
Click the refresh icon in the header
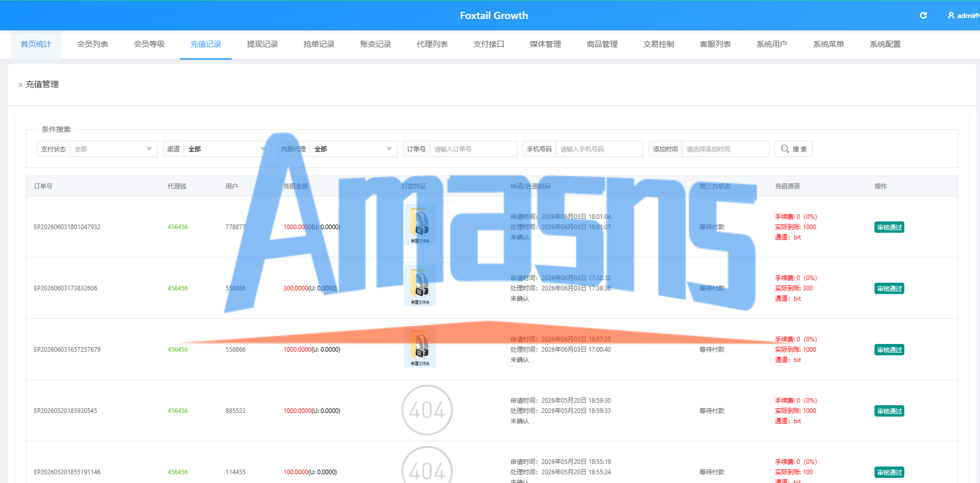click(923, 15)
